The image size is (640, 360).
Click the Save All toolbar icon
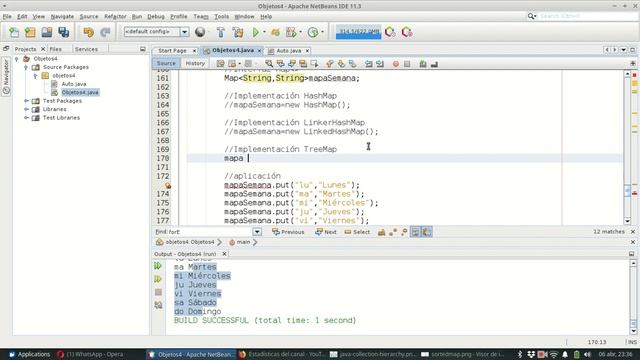63,32
